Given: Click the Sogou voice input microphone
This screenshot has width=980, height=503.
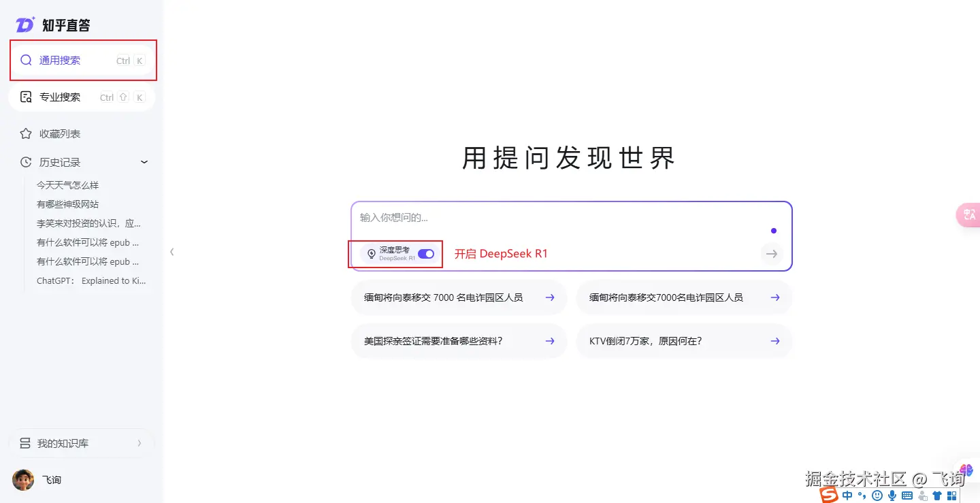Looking at the screenshot, I should point(892,496).
